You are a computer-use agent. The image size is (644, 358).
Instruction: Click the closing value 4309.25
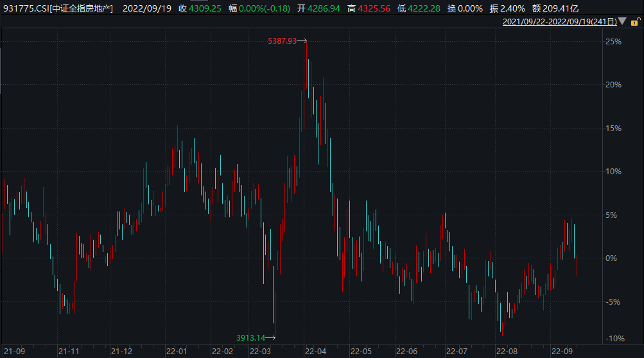[205, 8]
